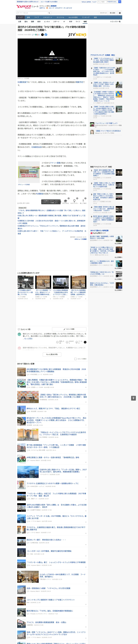Dismiss the ＪＲ札幌駅の高架下 recommended card
Screen dimensions: 138x644
pos(33,299)
